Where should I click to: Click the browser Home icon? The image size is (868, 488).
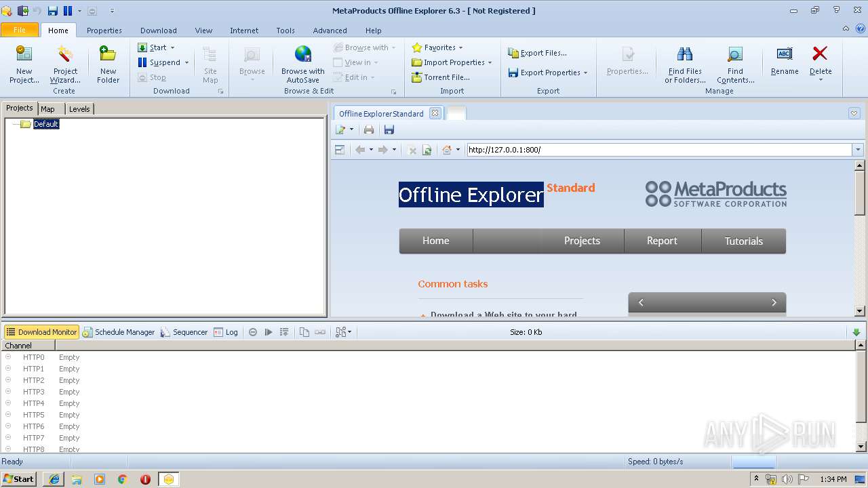click(x=447, y=150)
